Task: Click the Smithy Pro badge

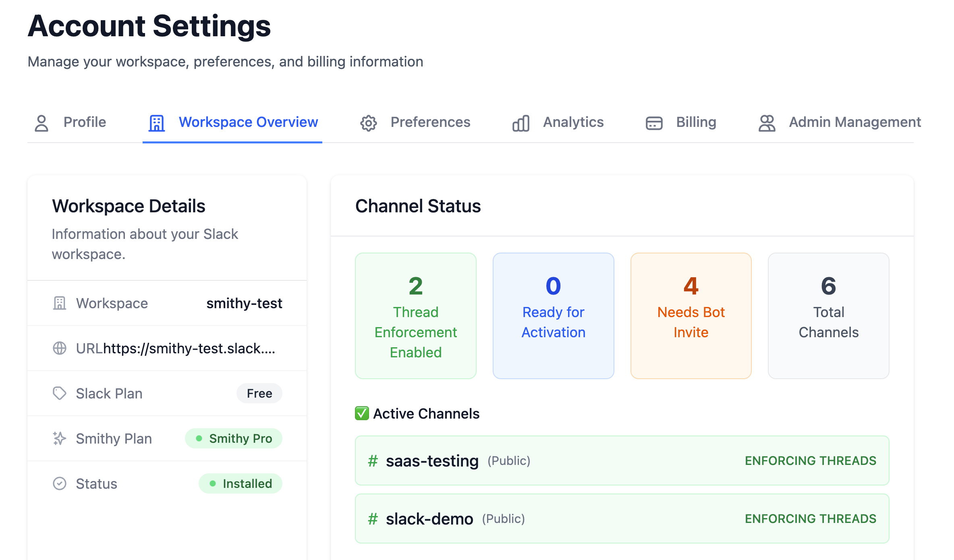Action: 234,438
